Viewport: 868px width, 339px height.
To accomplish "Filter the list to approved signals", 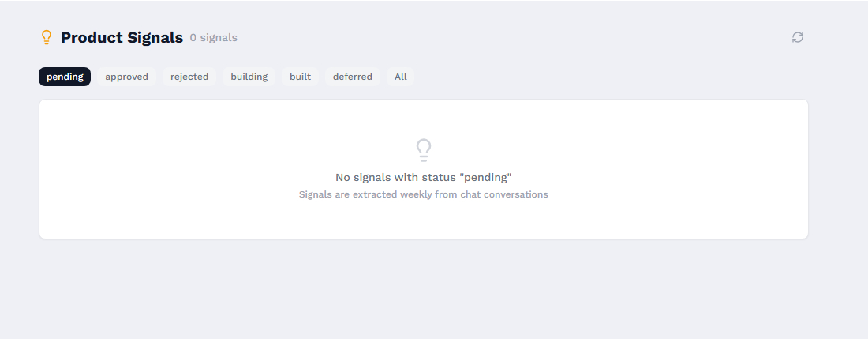I will click(x=126, y=77).
